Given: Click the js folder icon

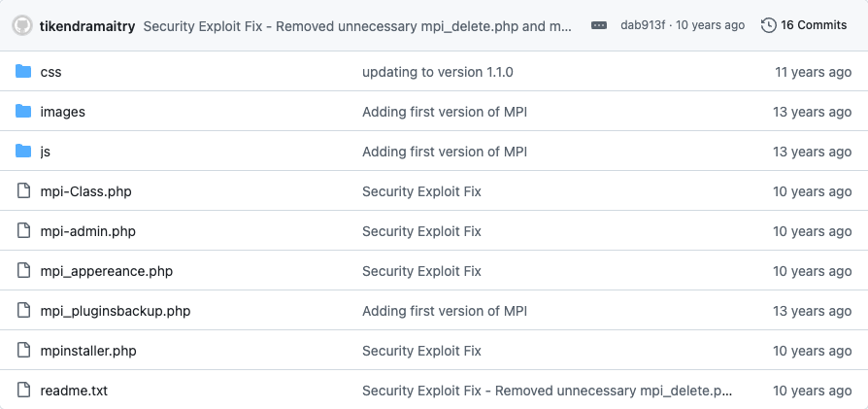Looking at the screenshot, I should point(24,152).
